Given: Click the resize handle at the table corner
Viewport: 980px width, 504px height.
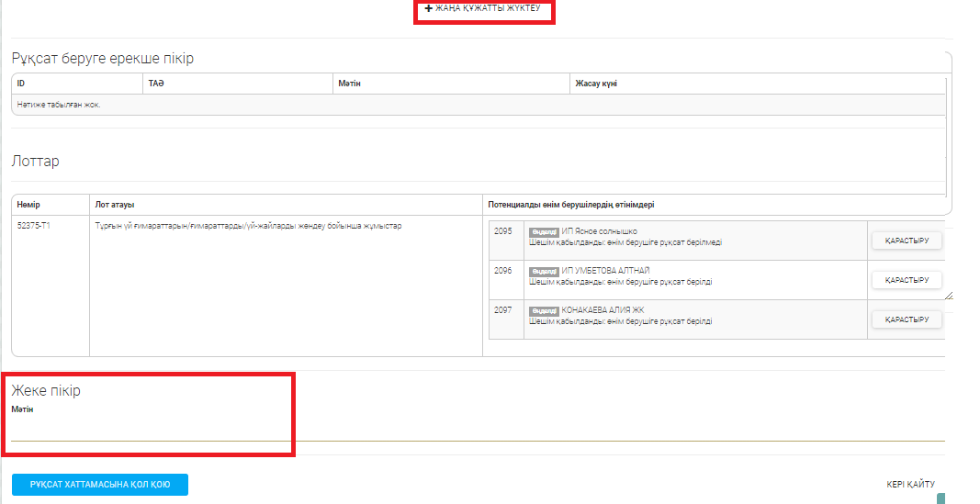Looking at the screenshot, I should tap(948, 295).
